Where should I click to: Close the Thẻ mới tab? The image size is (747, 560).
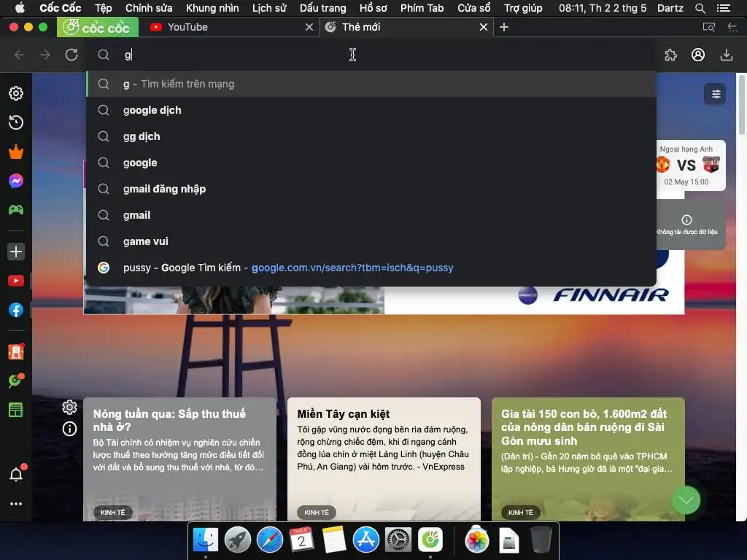[x=484, y=27]
